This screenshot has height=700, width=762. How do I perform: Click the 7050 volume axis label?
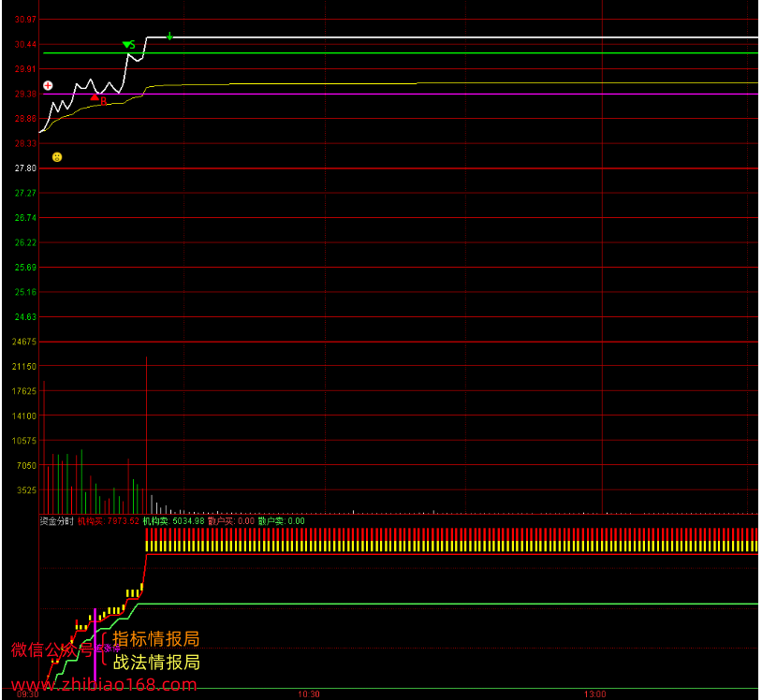click(26, 465)
